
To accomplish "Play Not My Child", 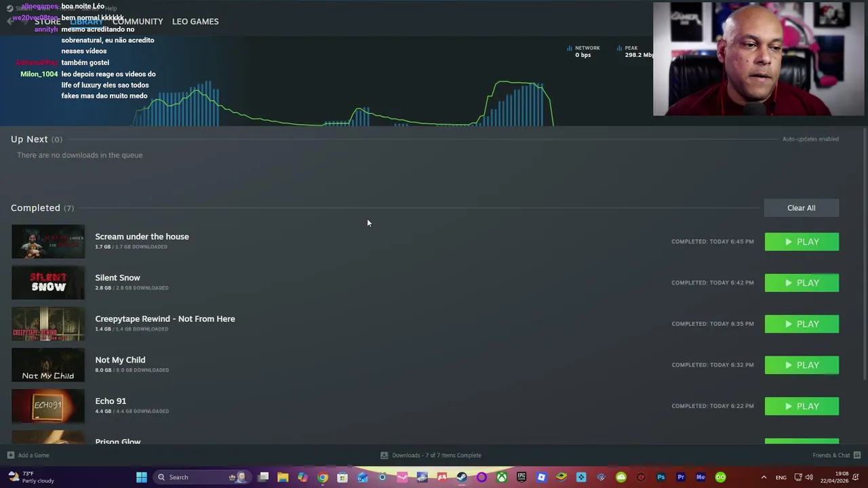I will [802, 365].
